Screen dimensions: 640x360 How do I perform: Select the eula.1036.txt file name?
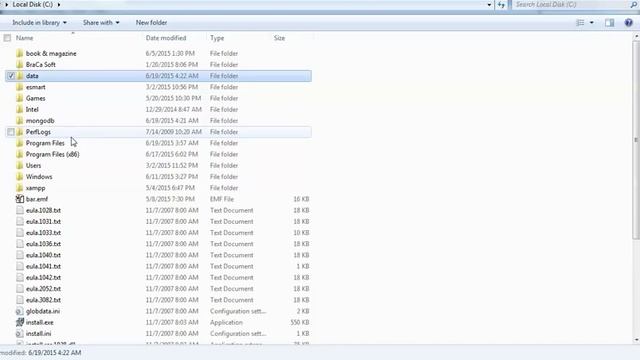[x=43, y=244]
